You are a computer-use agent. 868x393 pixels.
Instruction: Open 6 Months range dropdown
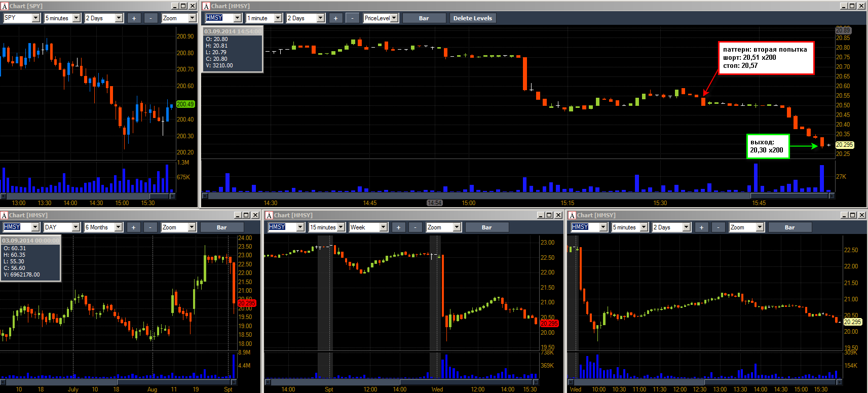pos(119,227)
